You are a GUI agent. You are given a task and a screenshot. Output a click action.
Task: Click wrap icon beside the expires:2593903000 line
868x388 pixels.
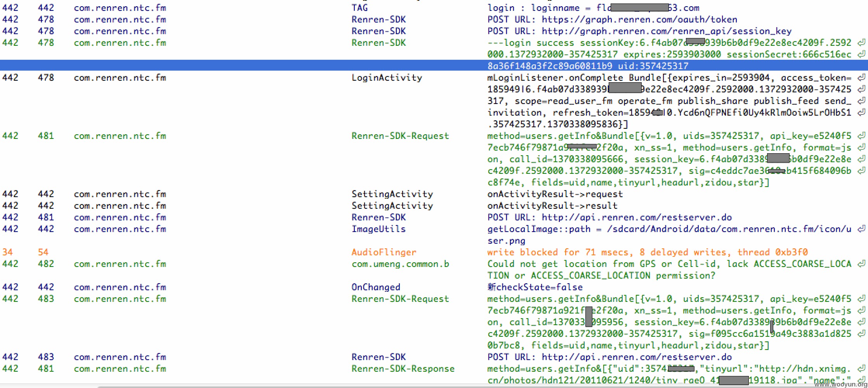coord(861,54)
